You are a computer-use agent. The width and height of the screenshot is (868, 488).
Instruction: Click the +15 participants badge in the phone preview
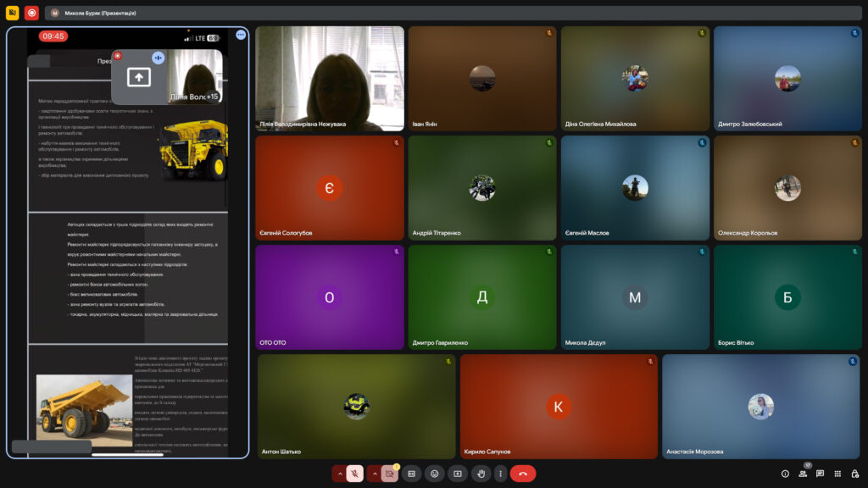(212, 97)
